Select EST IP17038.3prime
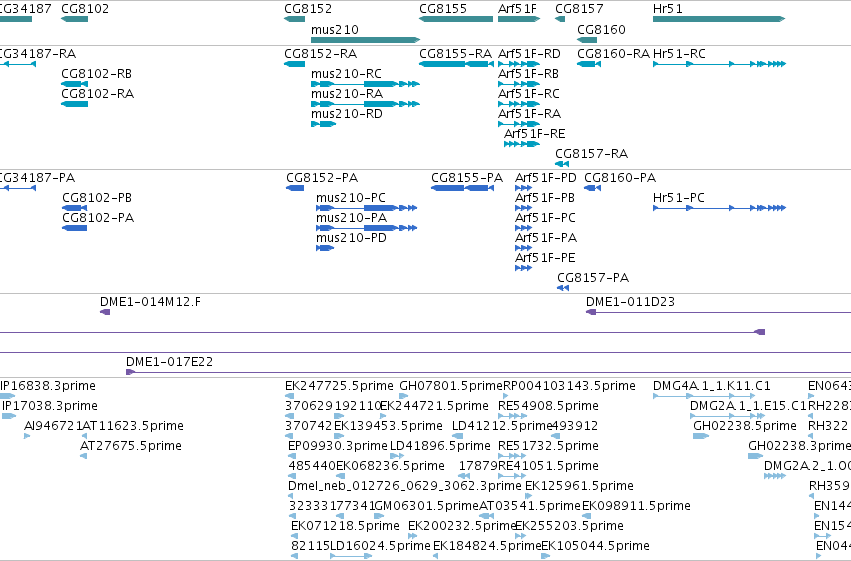 coord(50,406)
